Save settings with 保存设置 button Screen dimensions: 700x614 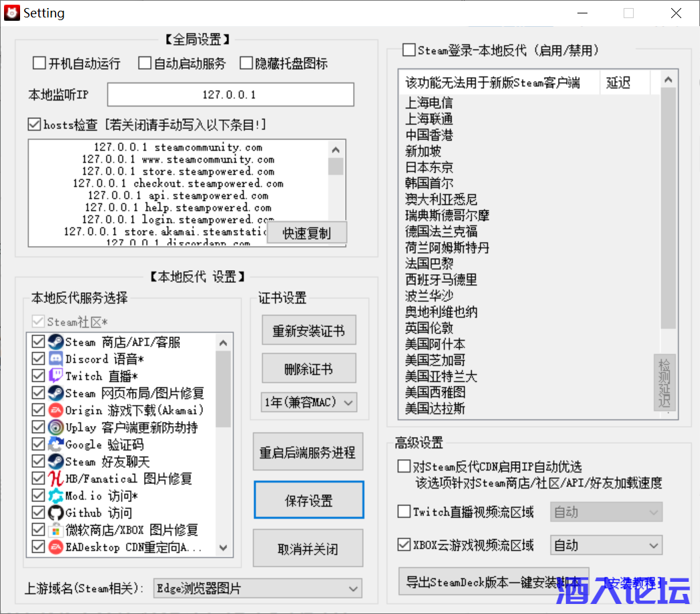tap(309, 500)
